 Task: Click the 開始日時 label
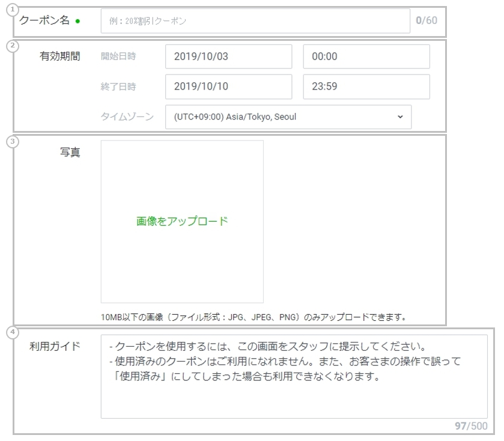pyautogui.click(x=118, y=56)
